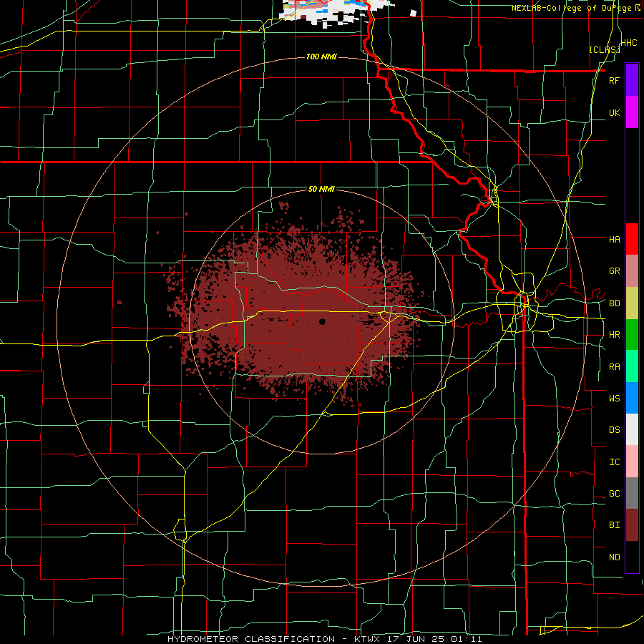Pick the HR green legend swatch

[x=632, y=335]
